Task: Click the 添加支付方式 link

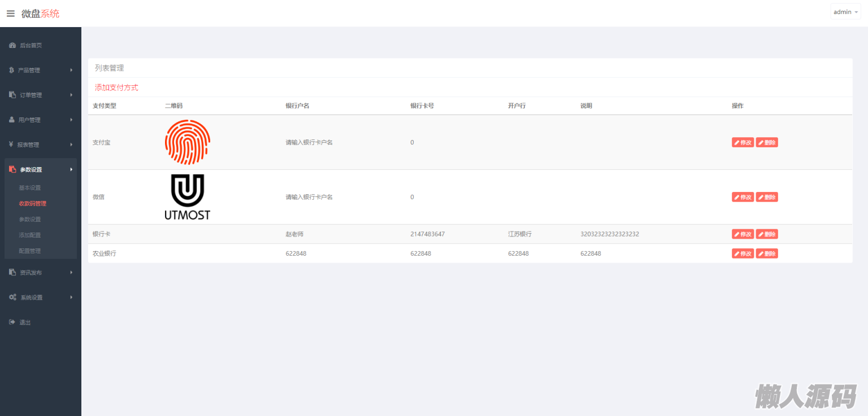Action: (116, 87)
